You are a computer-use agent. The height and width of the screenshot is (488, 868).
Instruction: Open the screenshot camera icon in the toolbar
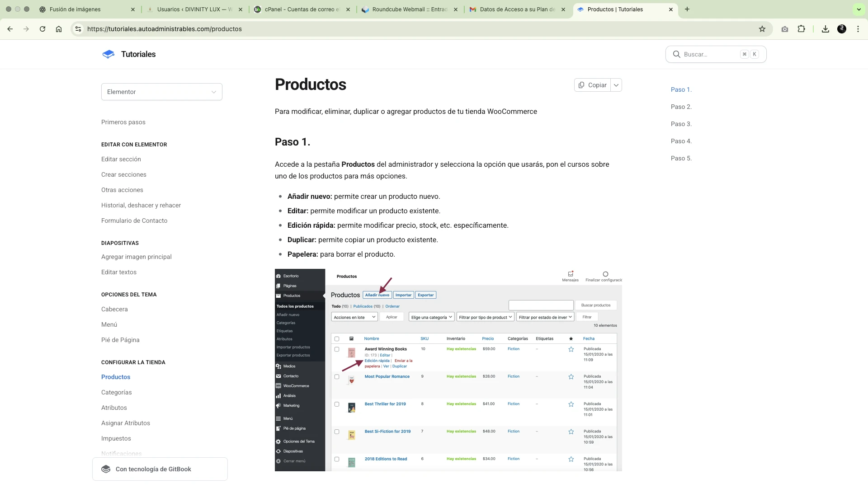pyautogui.click(x=785, y=29)
